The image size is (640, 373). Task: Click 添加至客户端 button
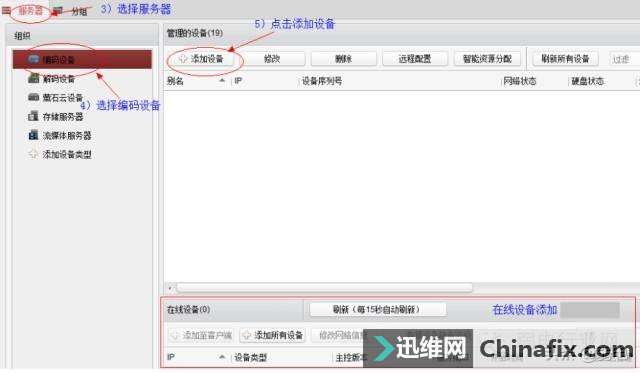[202, 335]
